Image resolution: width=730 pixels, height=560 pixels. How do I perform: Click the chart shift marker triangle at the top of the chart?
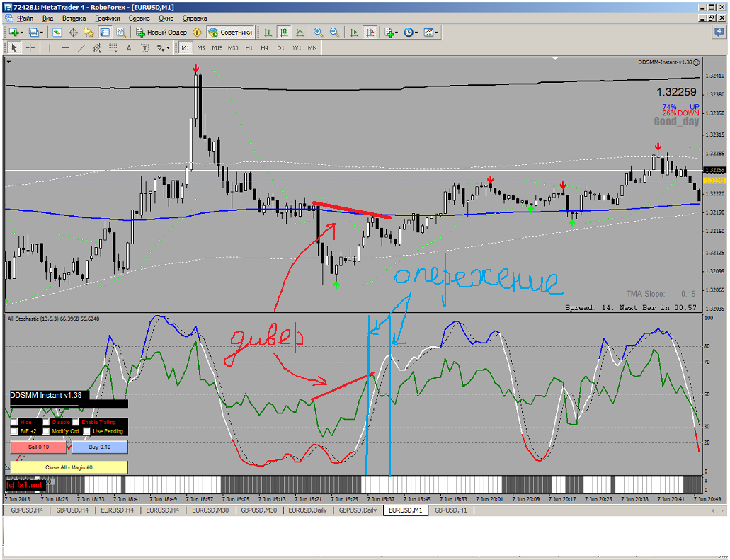[x=555, y=59]
